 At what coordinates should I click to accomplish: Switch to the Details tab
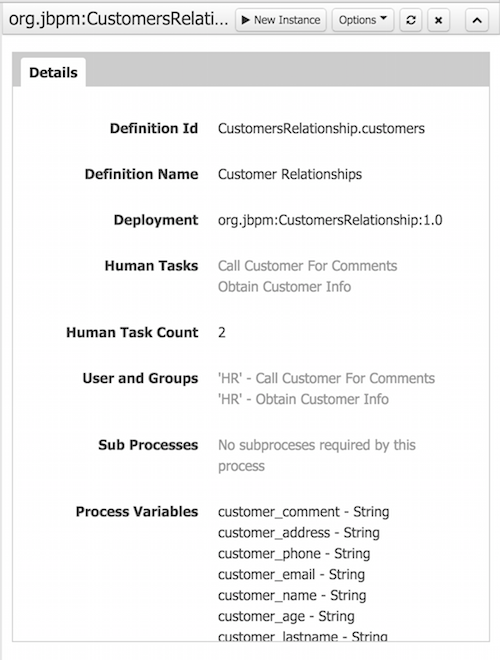click(53, 72)
